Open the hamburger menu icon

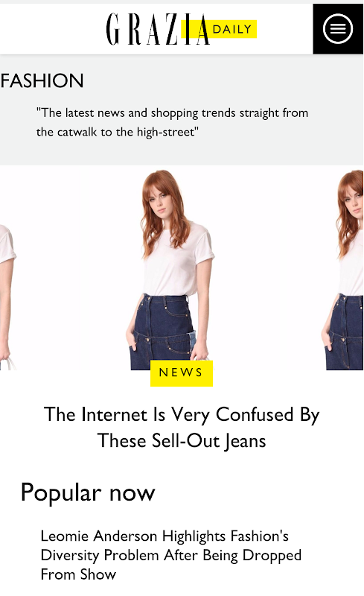pos(338,29)
